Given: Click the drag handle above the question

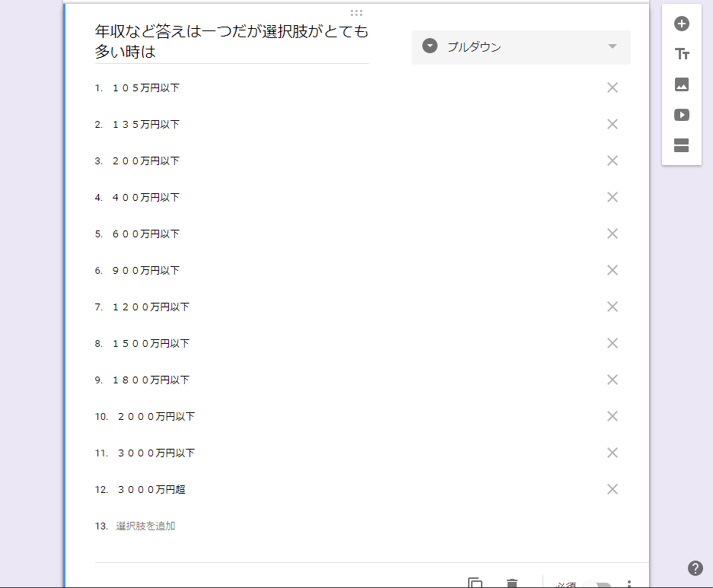Looking at the screenshot, I should click(356, 13).
